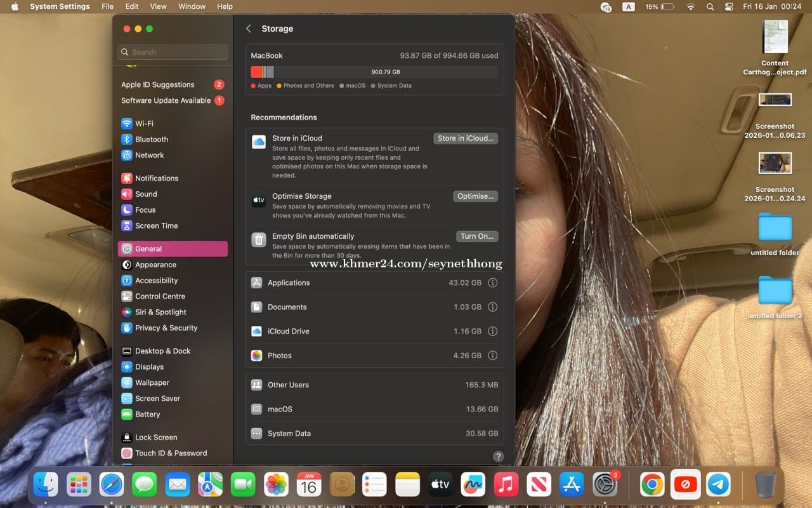Click the MacBook storage usage bar
Screen dimensions: 812x508
[374, 72]
